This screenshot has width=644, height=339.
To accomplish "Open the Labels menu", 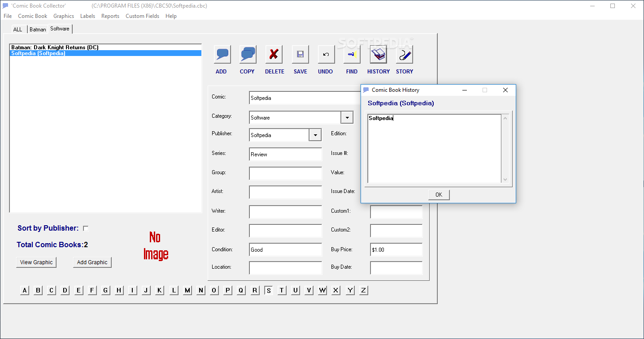I will [87, 16].
